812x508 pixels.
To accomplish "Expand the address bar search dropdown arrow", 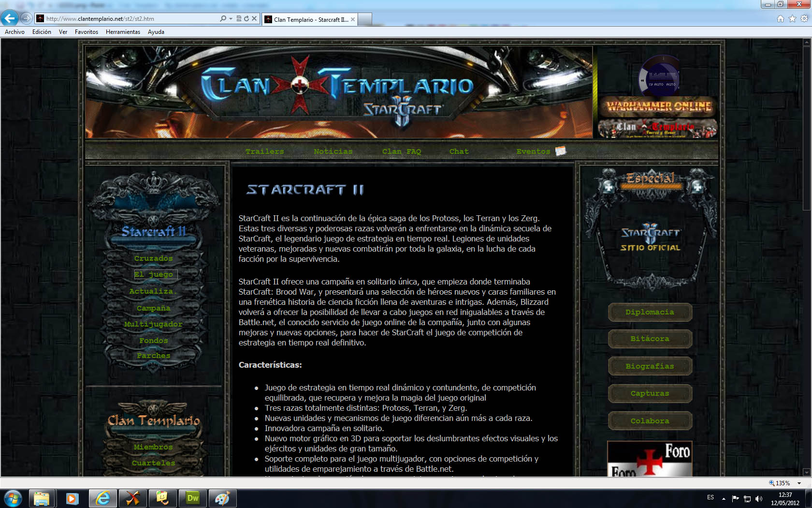I will (x=231, y=19).
